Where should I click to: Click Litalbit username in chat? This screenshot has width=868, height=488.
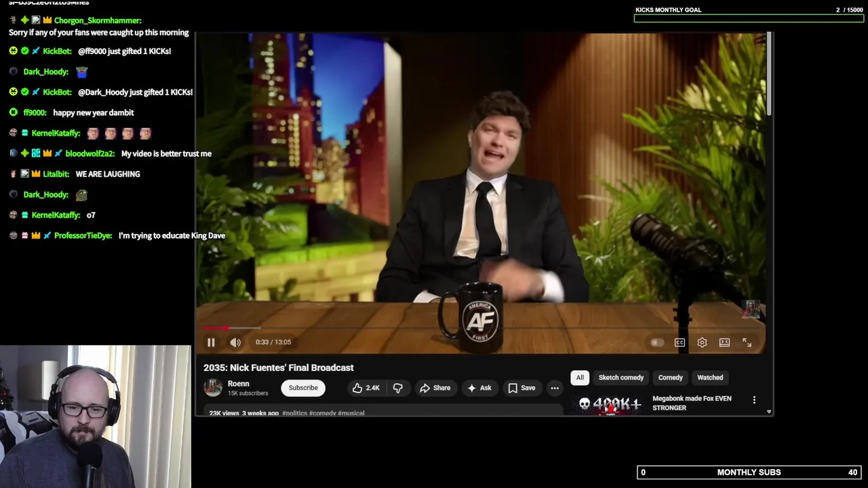click(56, 174)
